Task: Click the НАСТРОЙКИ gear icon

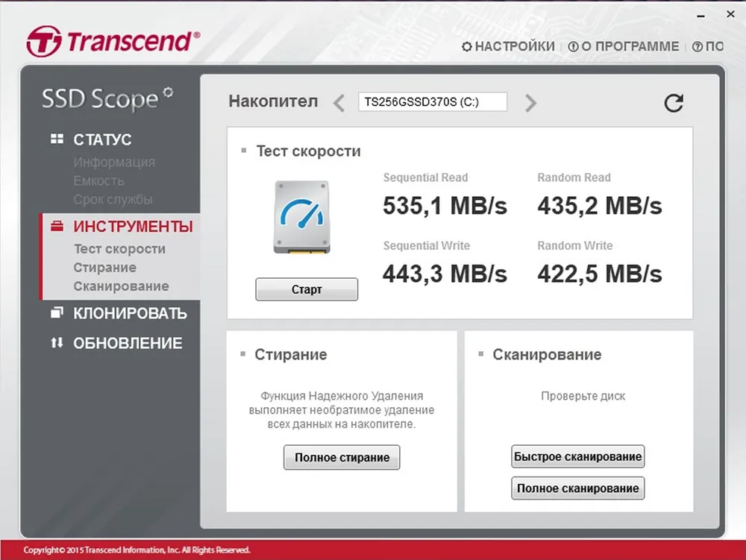Action: 467,46
